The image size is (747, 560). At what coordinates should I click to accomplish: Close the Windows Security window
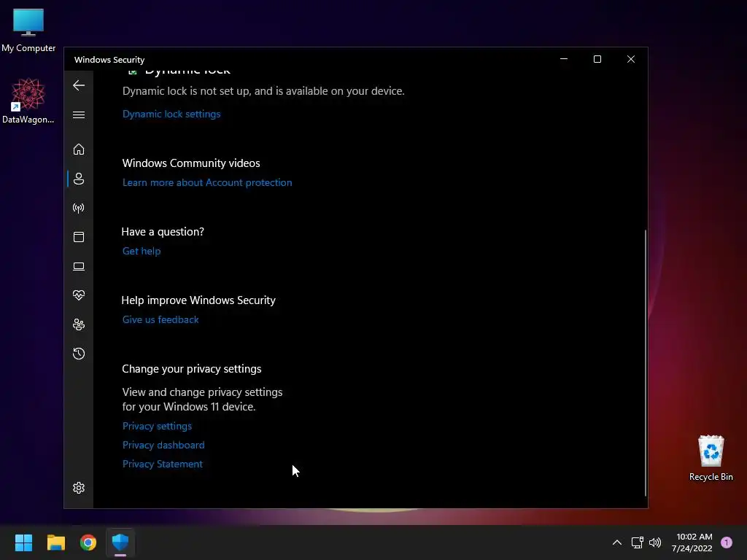point(631,59)
